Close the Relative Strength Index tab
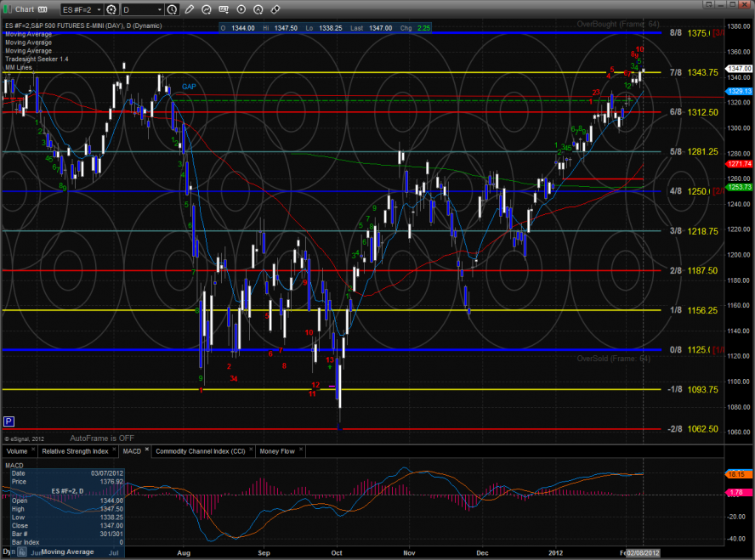 click(114, 450)
